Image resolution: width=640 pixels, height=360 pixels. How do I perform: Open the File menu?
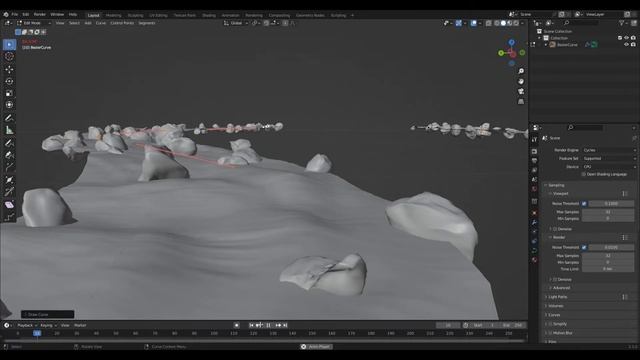coord(15,14)
